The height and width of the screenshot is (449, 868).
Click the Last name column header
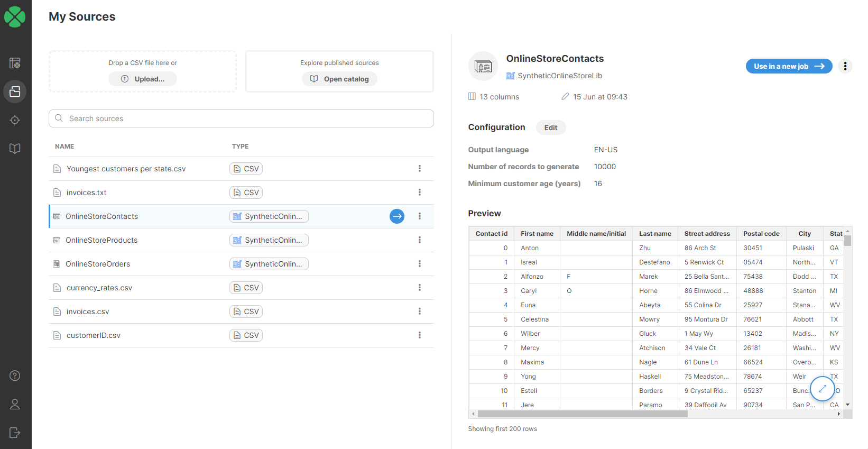(x=655, y=234)
